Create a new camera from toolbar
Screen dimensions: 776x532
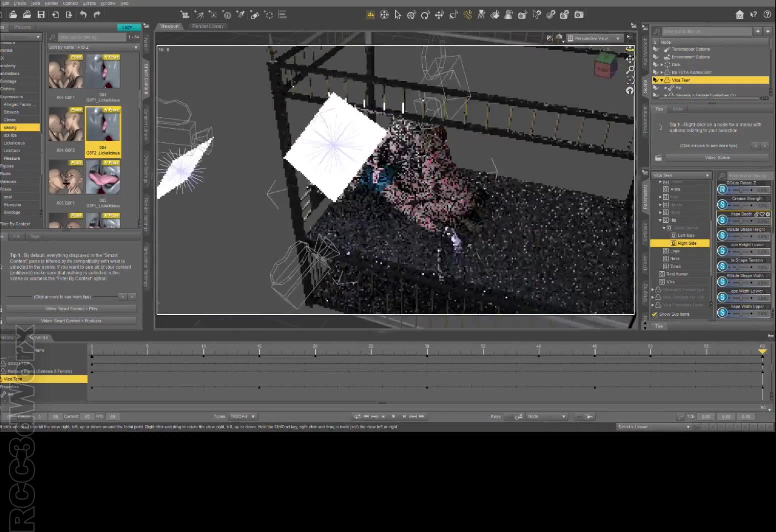[x=185, y=15]
